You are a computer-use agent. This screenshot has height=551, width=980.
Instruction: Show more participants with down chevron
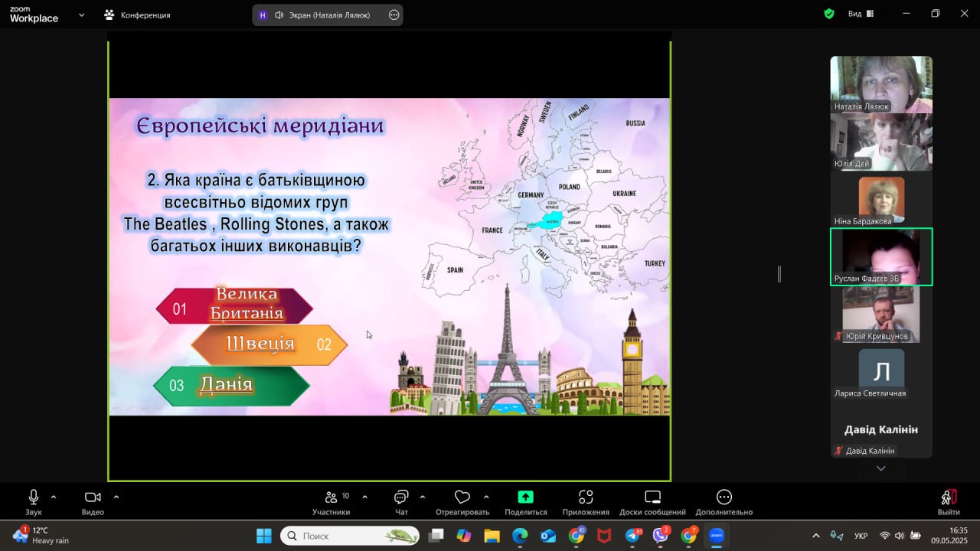(881, 468)
